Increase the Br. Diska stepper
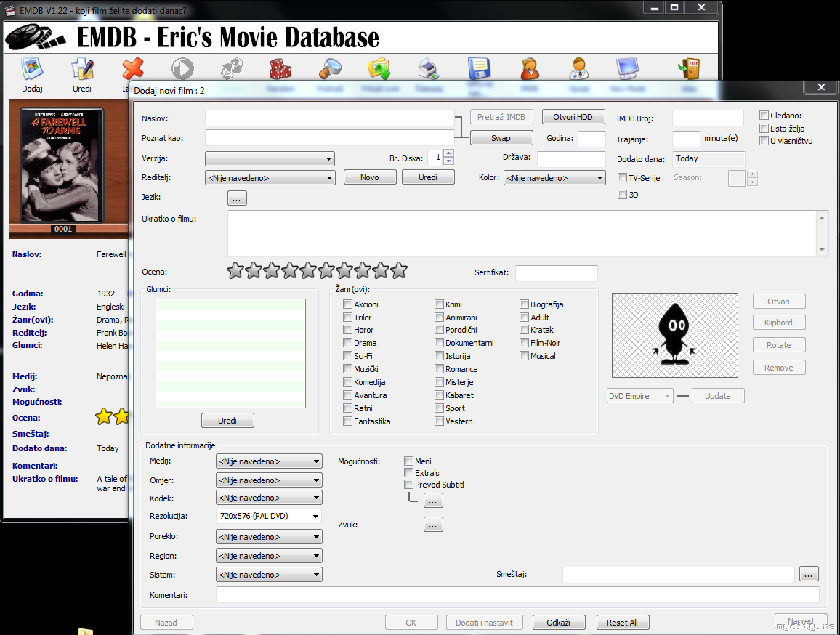Image resolution: width=840 pixels, height=635 pixels. (449, 154)
